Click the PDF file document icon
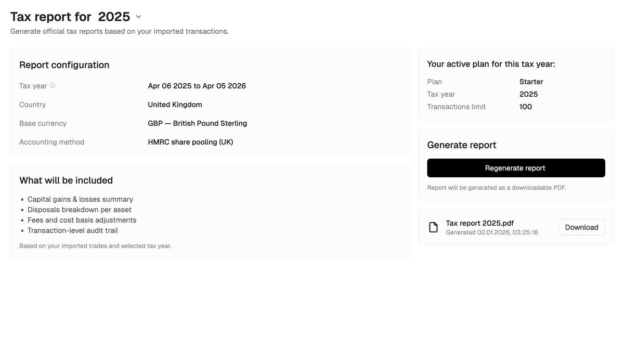Screen dimensions: 624x364 (x=433, y=227)
